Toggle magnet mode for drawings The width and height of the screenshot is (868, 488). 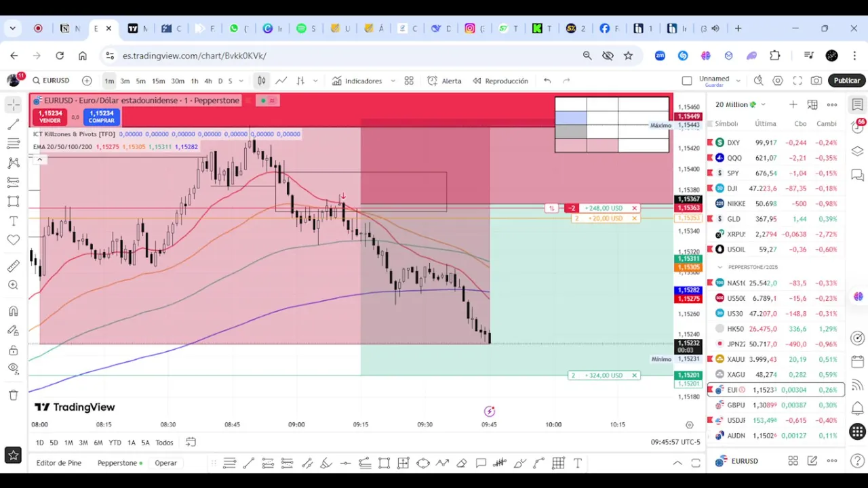point(13,311)
